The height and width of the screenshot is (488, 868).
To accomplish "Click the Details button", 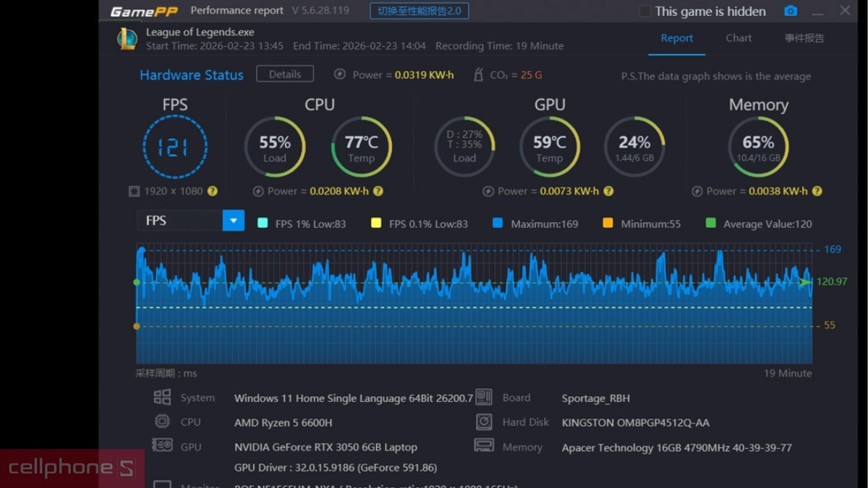I will [x=285, y=74].
